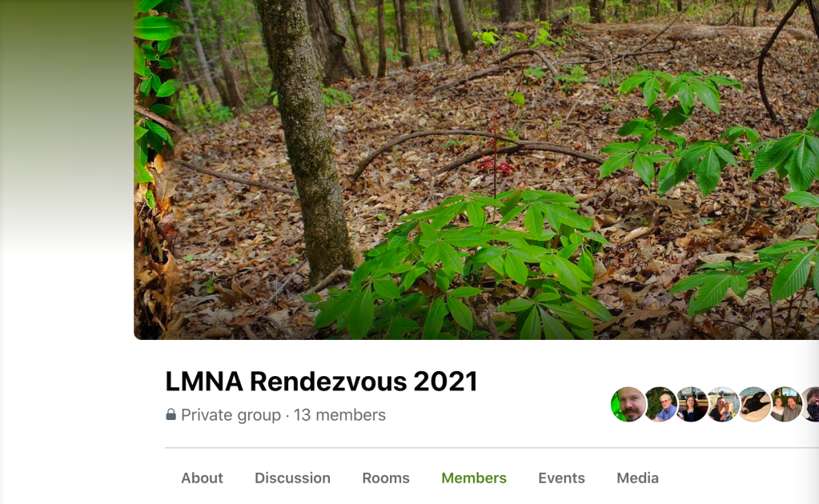819x504 pixels.
Task: View the Events tab
Action: click(x=561, y=478)
